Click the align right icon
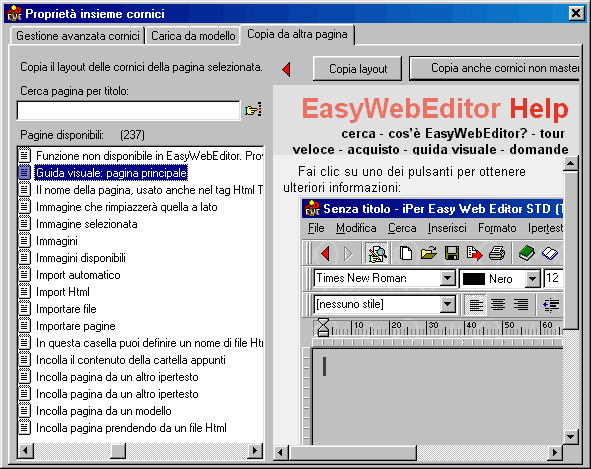This screenshot has width=591, height=469. (x=521, y=304)
